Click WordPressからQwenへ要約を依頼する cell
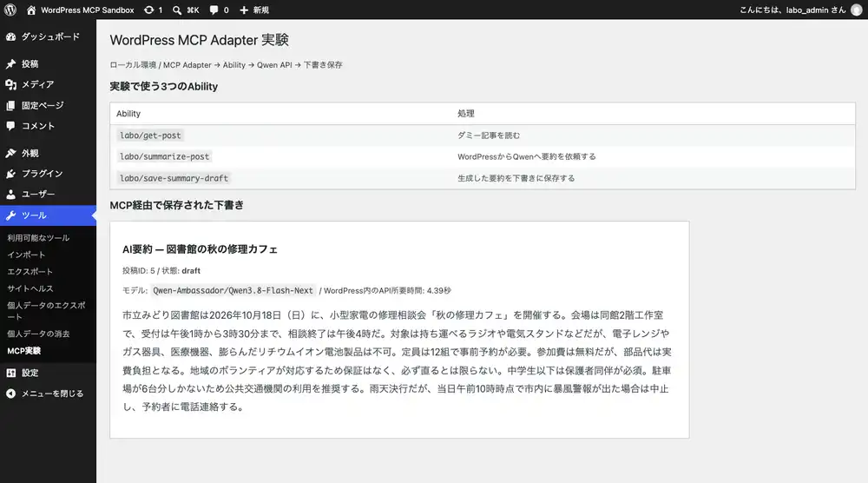Screen dimensions: 868x483 click(527, 156)
